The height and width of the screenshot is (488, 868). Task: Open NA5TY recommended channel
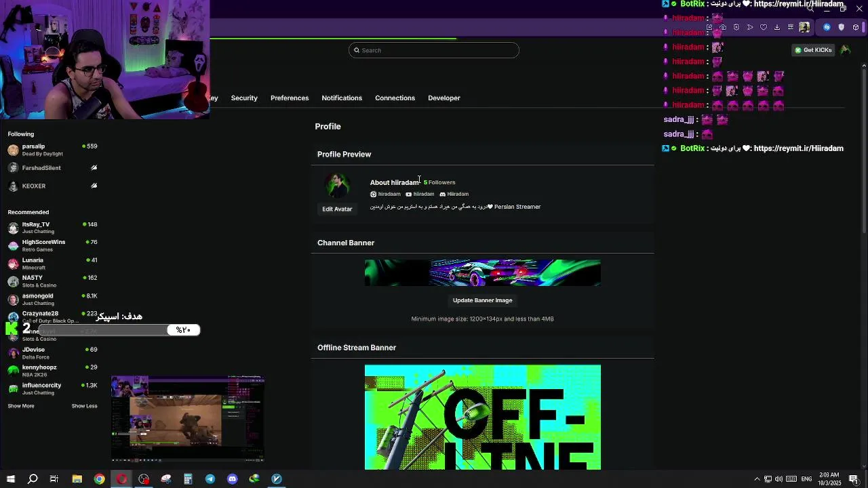[x=52, y=281]
